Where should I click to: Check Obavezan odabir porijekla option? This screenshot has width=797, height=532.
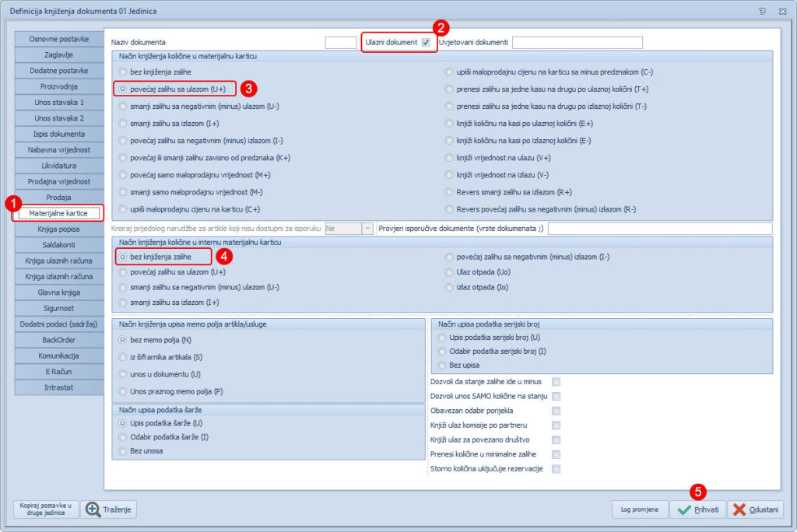tap(556, 411)
